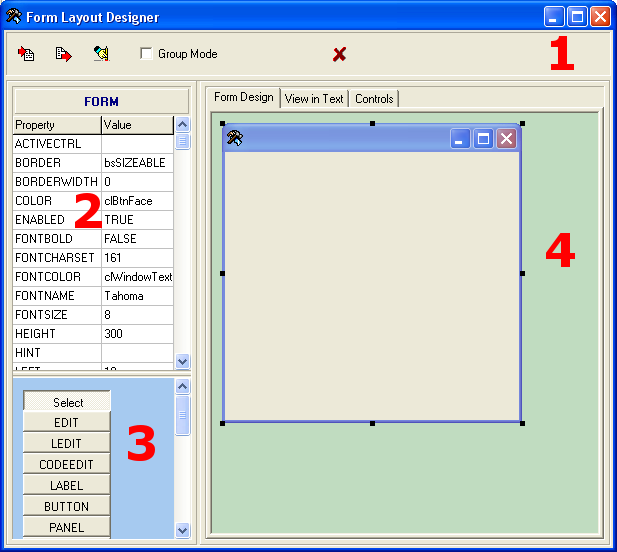Choose the CODEEDIT control button
This screenshot has height=552, width=617.
pyautogui.click(x=66, y=464)
